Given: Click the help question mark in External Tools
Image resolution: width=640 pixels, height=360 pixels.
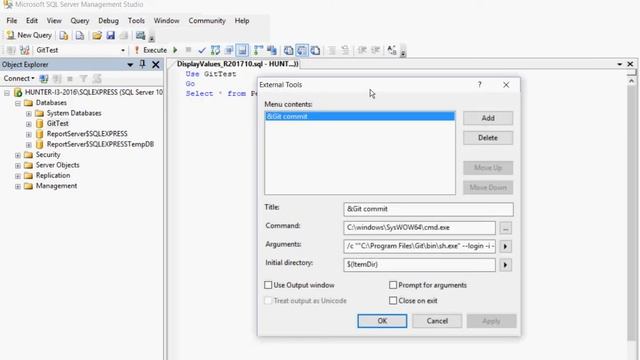Looking at the screenshot, I should [x=480, y=84].
